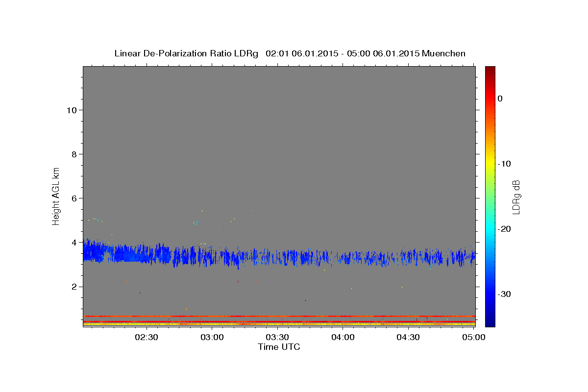
Task: Click the 'Time UTC' axis label
Action: tap(279, 347)
